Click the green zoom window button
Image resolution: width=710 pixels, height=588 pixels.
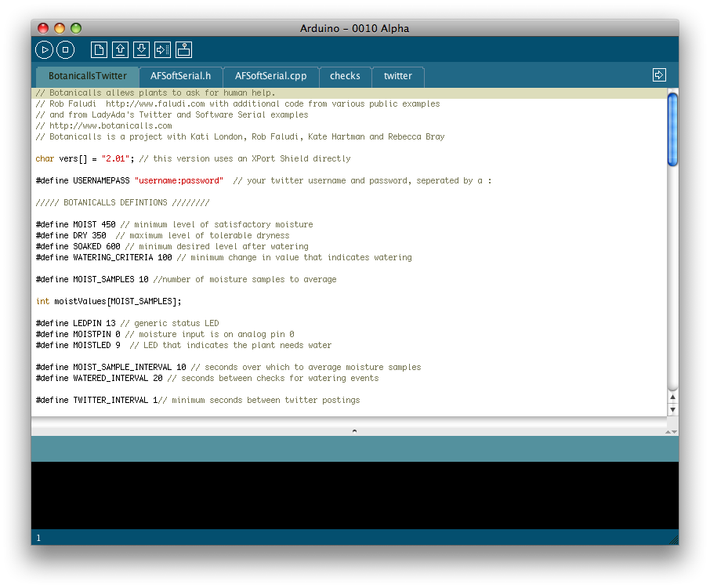pos(76,28)
